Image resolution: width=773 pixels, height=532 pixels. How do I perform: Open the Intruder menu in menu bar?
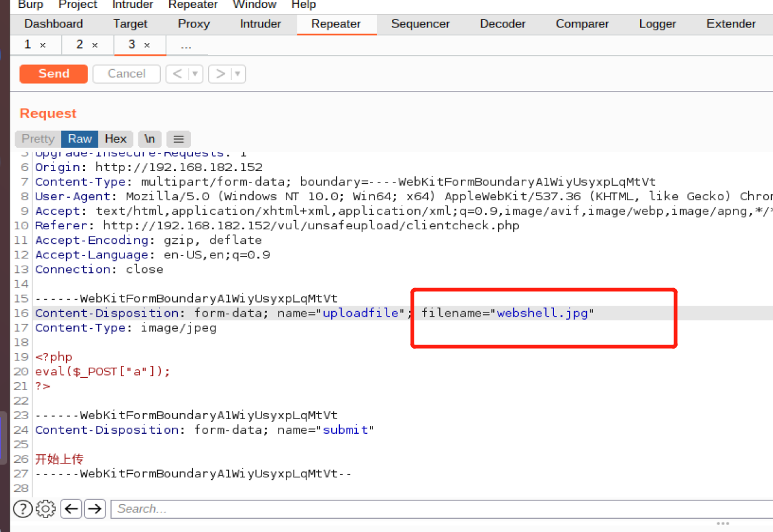[132, 5]
